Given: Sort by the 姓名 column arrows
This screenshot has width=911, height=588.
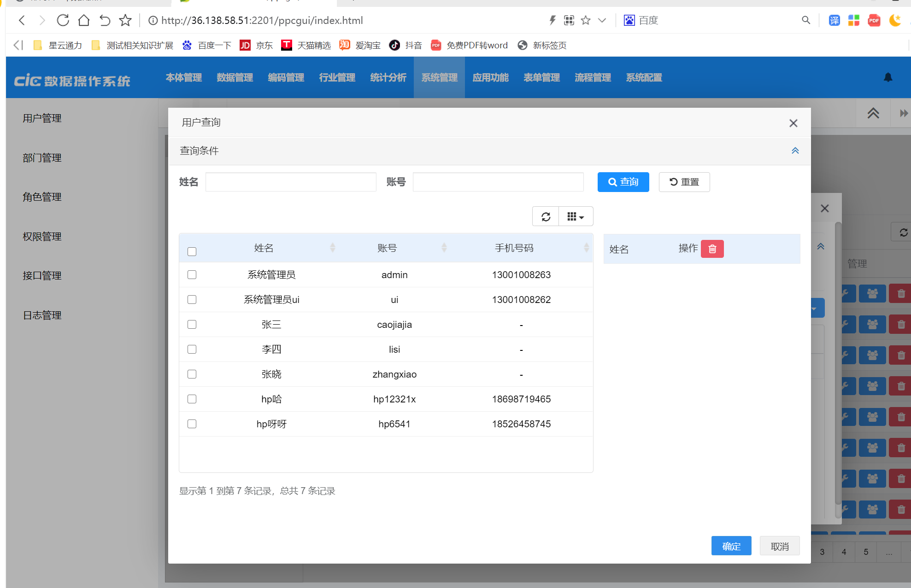Looking at the screenshot, I should 332,248.
